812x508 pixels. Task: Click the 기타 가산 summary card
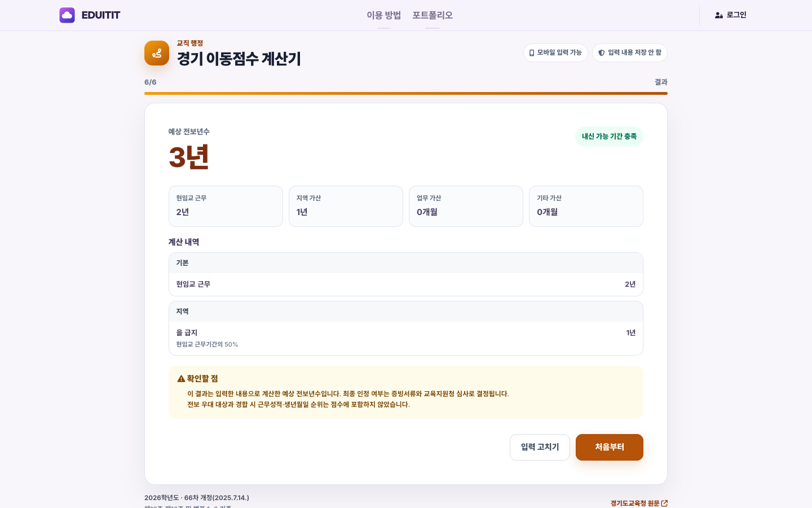[x=586, y=206]
